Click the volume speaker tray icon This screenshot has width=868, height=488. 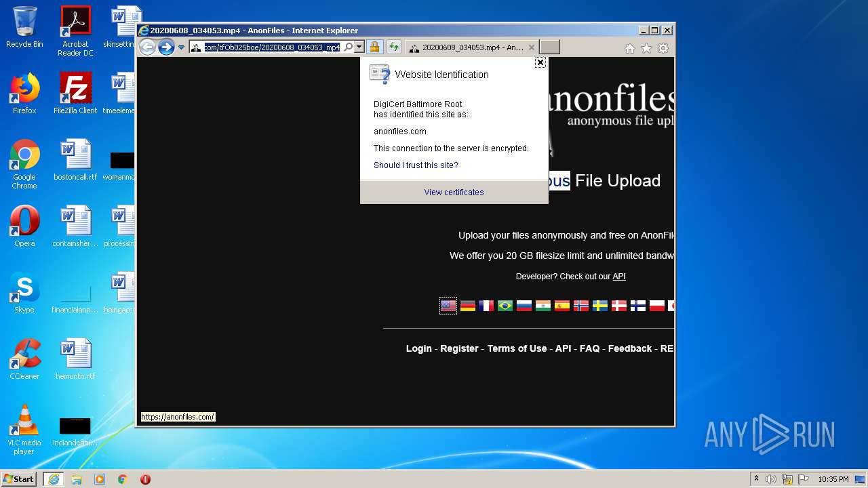click(771, 479)
